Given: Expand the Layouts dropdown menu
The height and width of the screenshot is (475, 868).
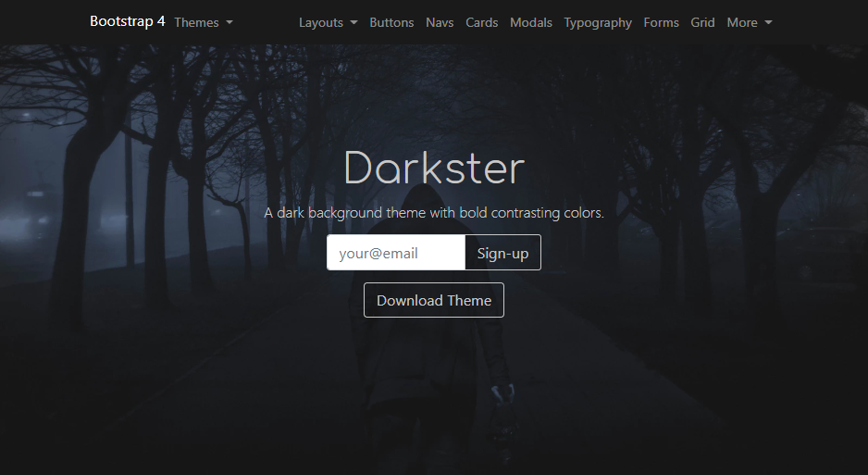Looking at the screenshot, I should point(328,23).
